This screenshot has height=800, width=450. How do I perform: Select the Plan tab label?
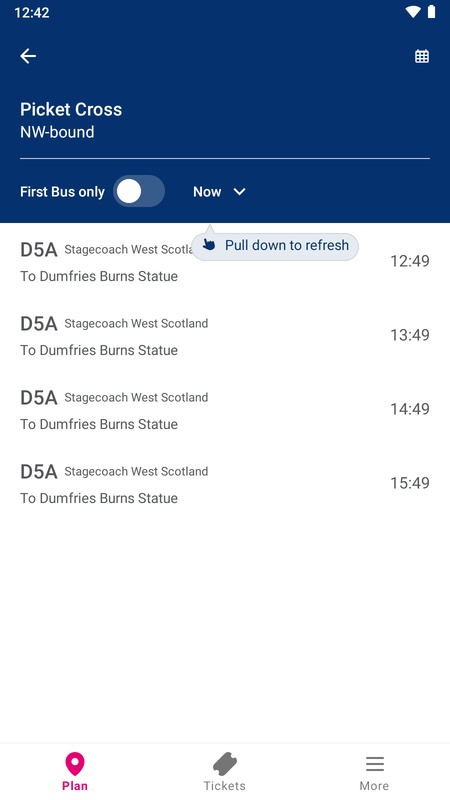coord(75,786)
